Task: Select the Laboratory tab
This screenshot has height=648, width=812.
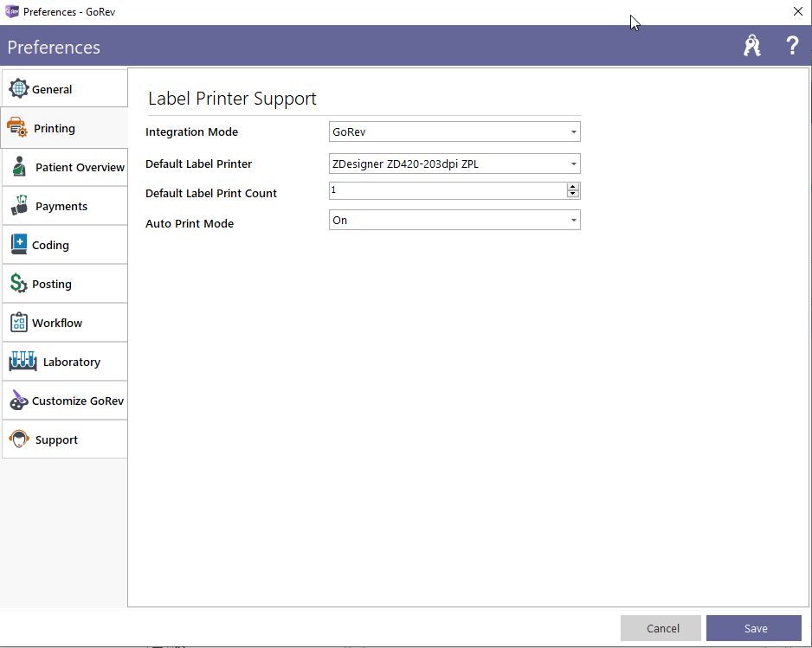Action: click(x=65, y=362)
